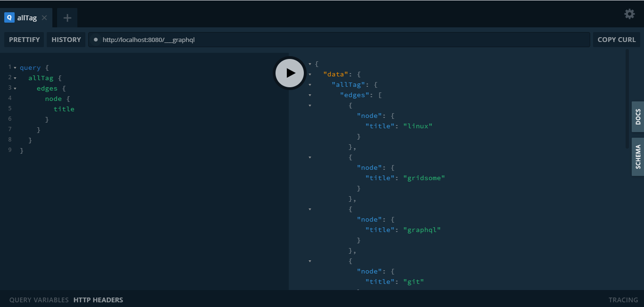Open the query History
Screen dimensions: 644x307
pos(66,40)
